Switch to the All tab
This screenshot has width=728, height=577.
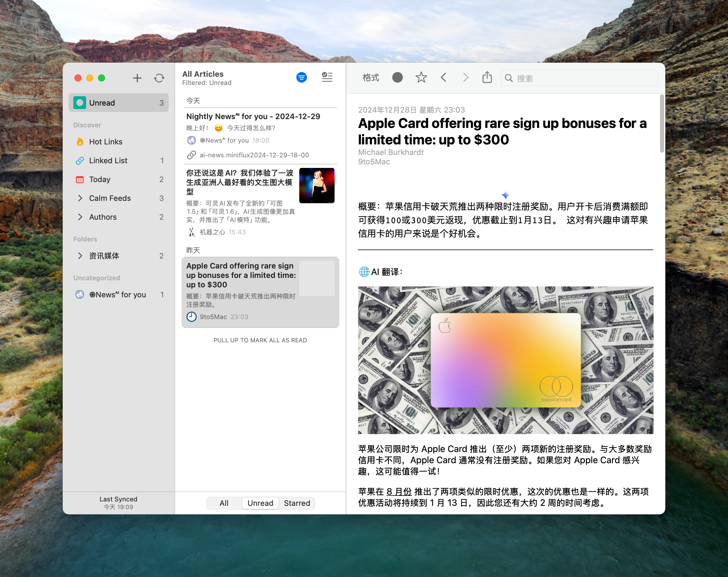(x=224, y=503)
